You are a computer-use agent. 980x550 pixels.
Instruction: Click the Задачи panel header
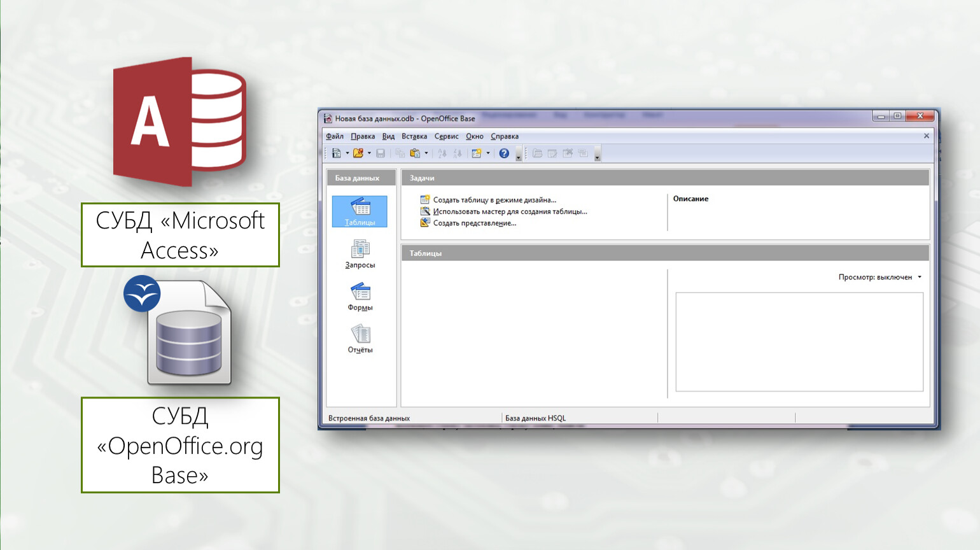(x=665, y=178)
